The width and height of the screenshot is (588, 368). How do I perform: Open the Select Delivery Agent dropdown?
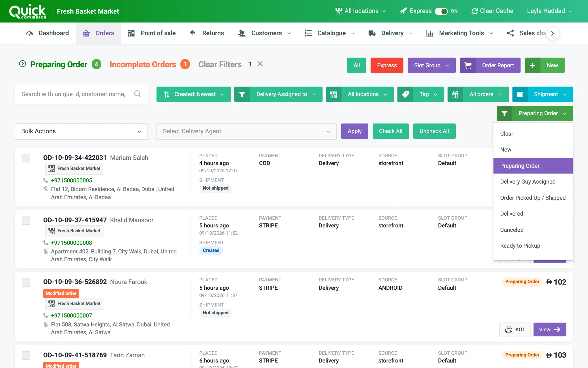tap(246, 131)
